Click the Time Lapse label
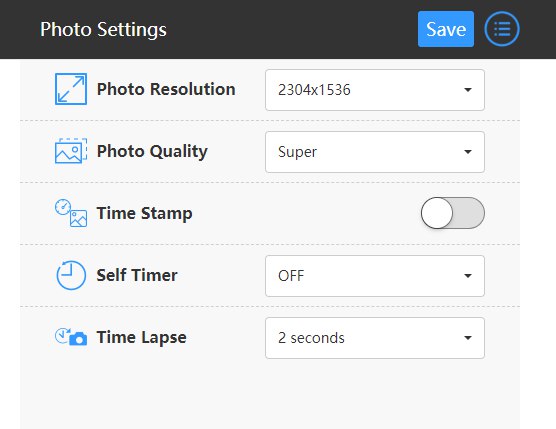The width and height of the screenshot is (556, 429). pos(141,338)
